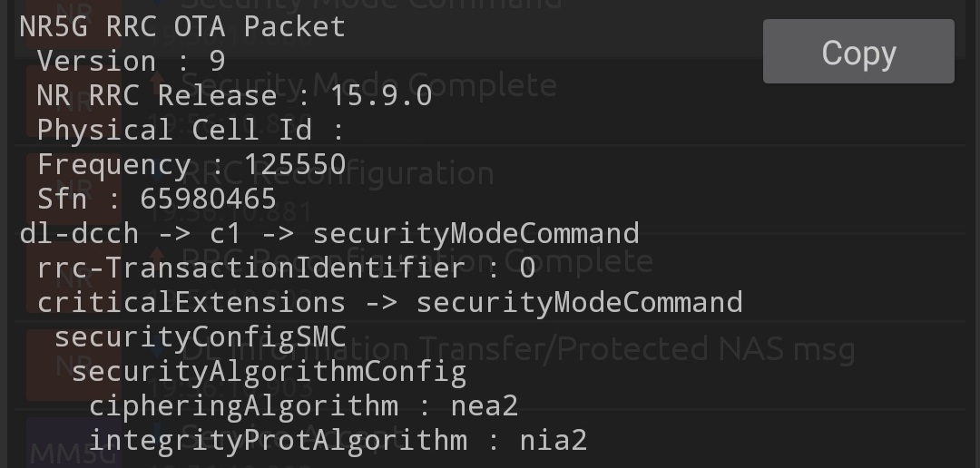
Task: Select the NR RRC Release 15.9.0 line
Action: point(234,95)
